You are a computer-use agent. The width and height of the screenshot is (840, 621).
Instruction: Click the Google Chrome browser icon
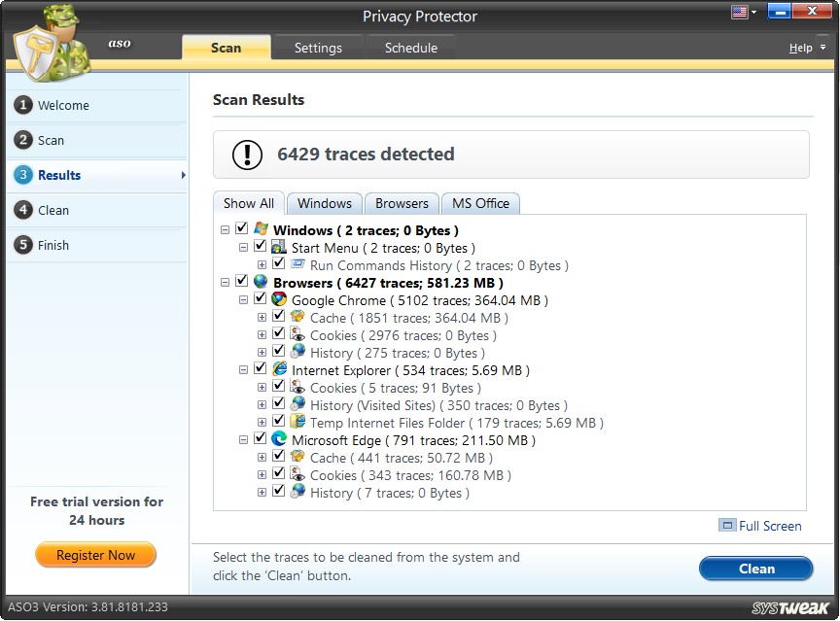[279, 299]
